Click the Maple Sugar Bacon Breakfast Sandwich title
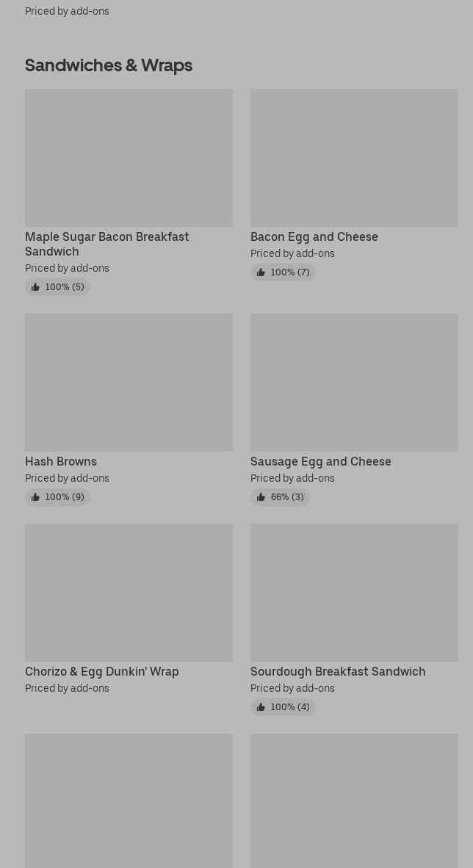The height and width of the screenshot is (868, 473). [106, 244]
